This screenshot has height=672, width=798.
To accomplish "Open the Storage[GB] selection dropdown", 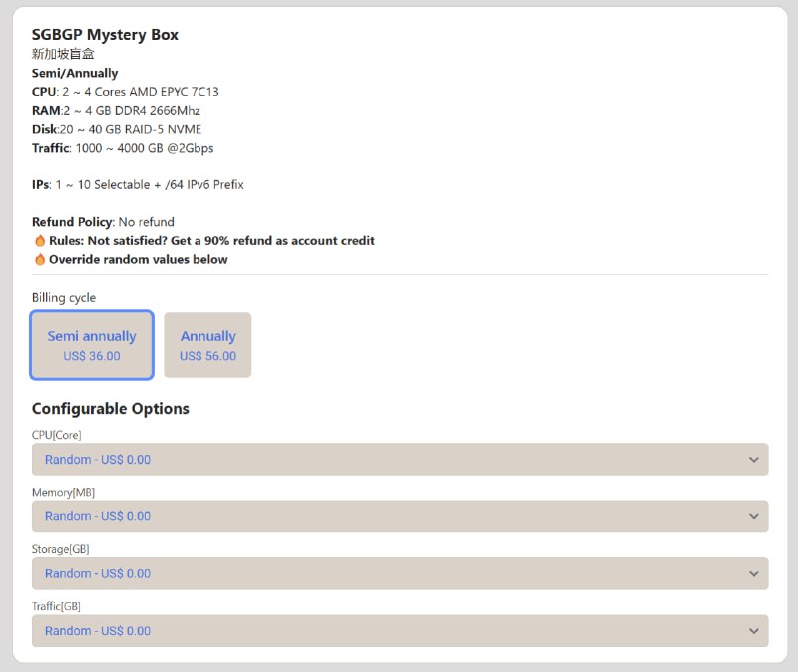I will 399,574.
